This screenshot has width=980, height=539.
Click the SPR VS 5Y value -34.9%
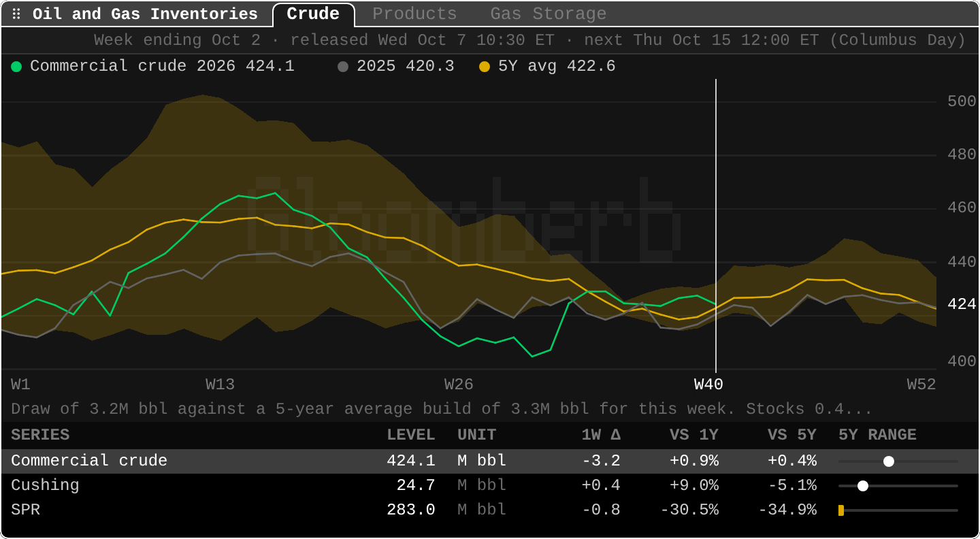click(x=787, y=510)
